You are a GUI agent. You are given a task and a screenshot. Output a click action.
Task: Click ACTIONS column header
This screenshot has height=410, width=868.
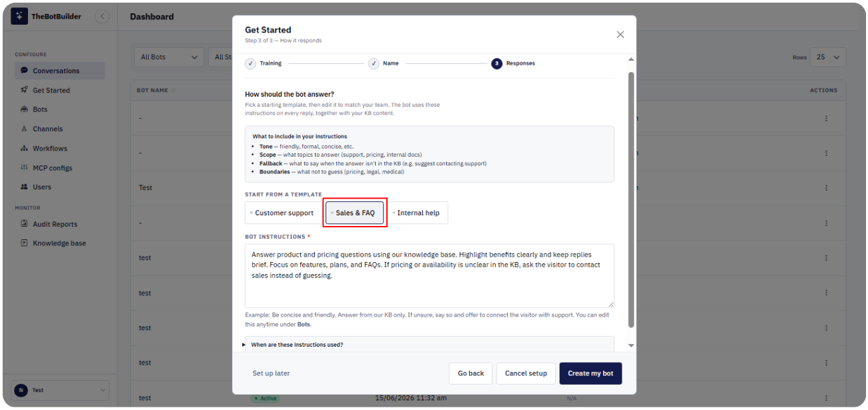[823, 90]
